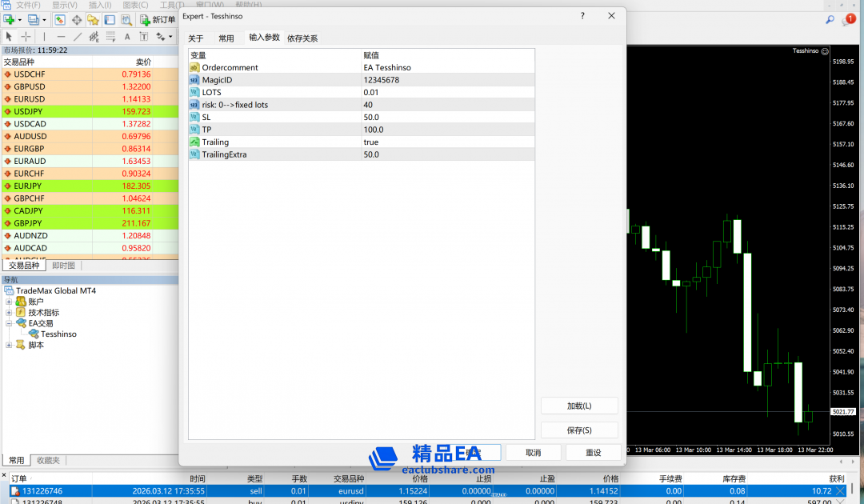Toggle the Navigator folder-star icon

tap(94, 19)
